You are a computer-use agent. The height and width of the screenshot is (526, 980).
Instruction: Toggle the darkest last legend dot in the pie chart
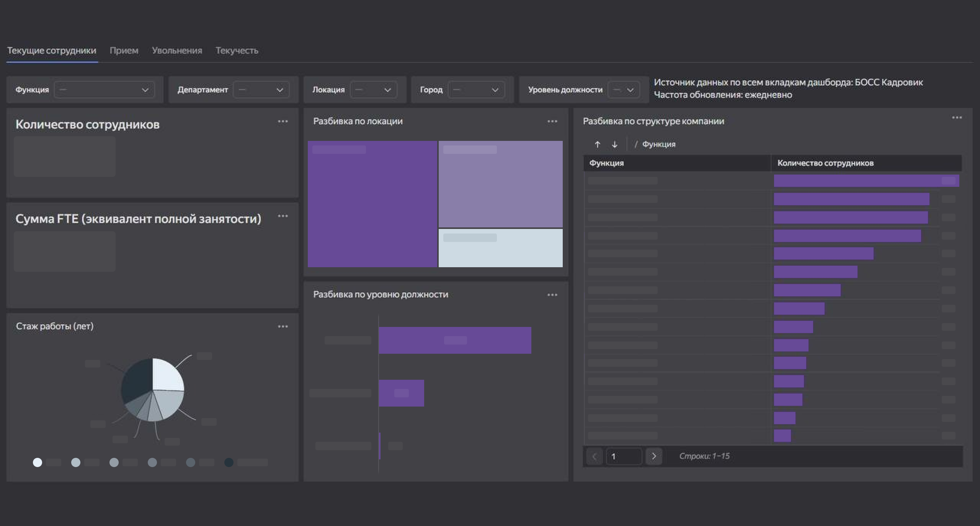click(x=229, y=462)
